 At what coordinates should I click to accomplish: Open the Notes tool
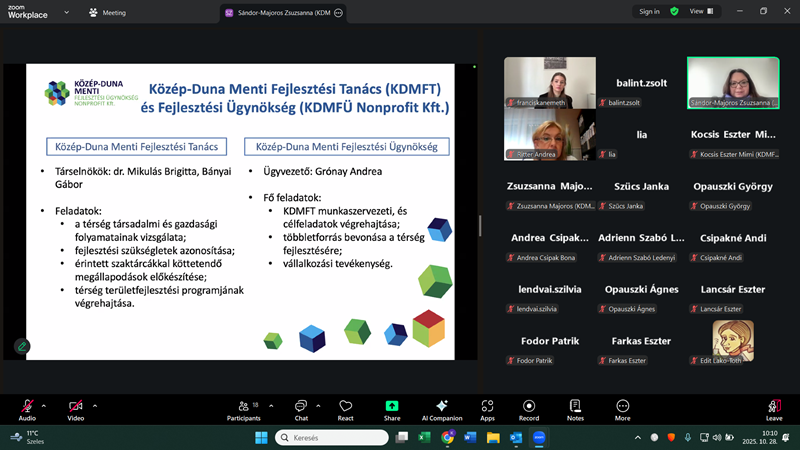[575, 407]
